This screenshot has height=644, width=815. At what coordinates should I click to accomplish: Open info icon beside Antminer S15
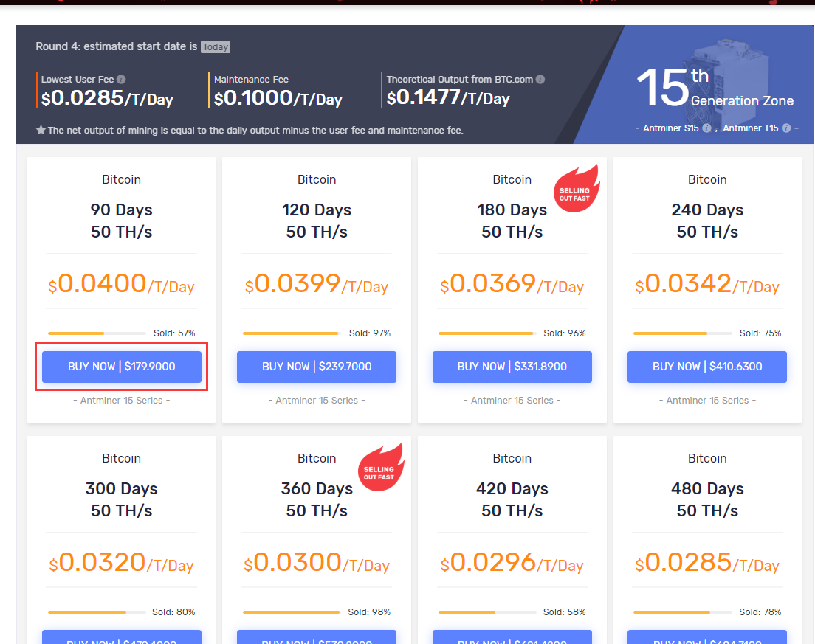(x=707, y=128)
